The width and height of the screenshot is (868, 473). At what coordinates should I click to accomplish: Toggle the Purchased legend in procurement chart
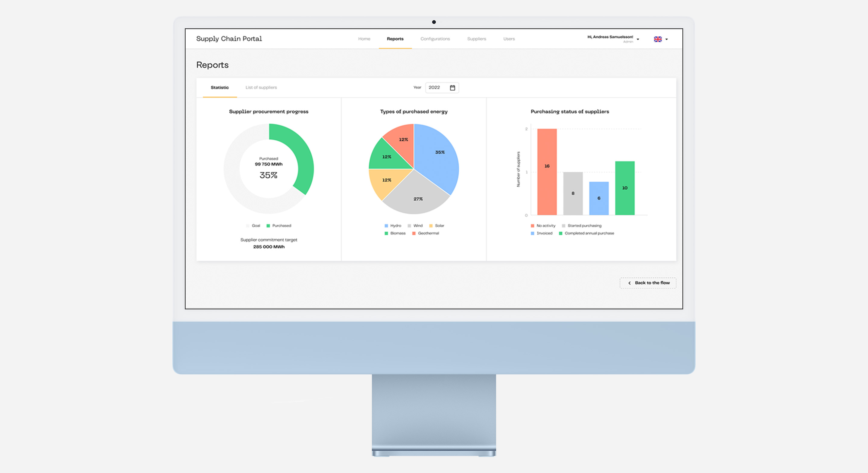[269, 226]
